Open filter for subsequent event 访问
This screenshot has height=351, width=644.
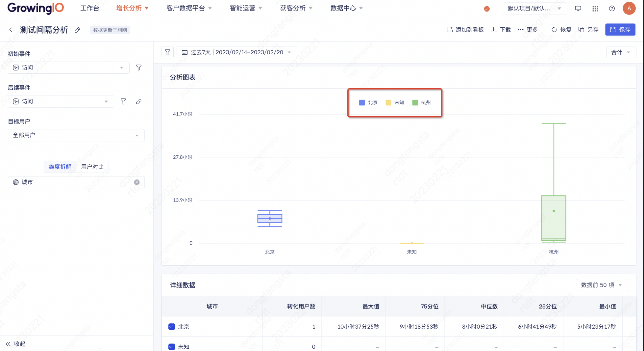pos(123,101)
